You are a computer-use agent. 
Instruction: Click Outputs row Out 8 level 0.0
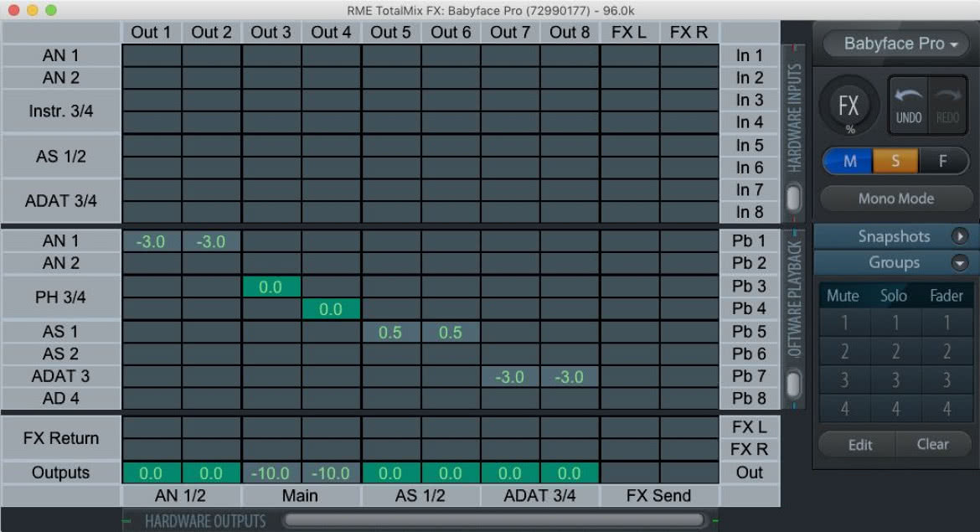point(570,473)
